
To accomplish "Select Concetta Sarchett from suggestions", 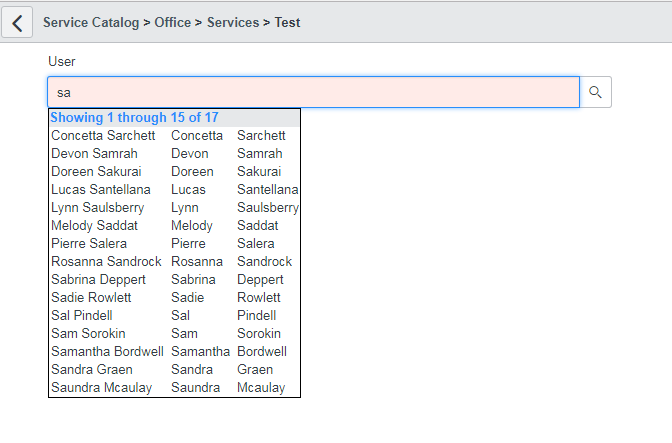I will tap(103, 136).
